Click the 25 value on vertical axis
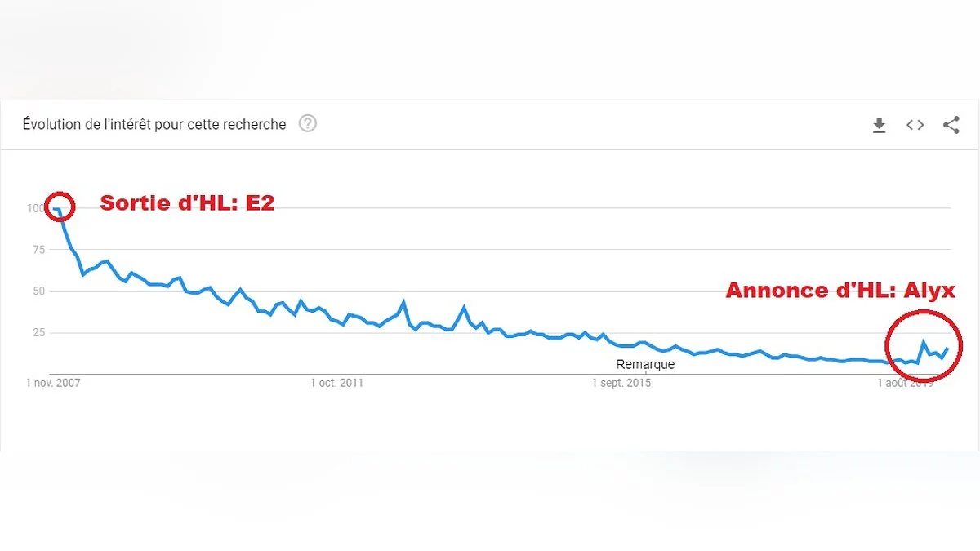The image size is (980, 551). pos(38,332)
